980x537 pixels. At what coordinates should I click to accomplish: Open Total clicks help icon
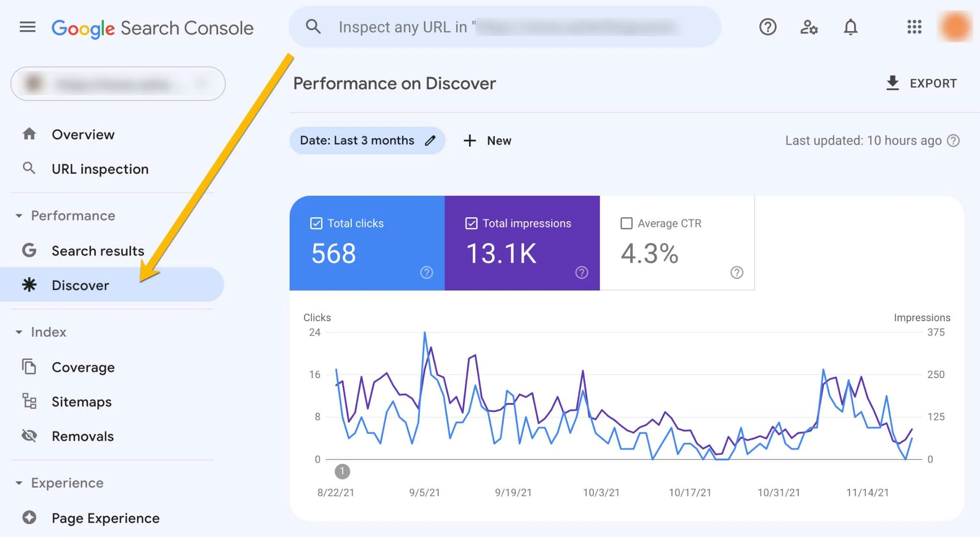click(426, 272)
